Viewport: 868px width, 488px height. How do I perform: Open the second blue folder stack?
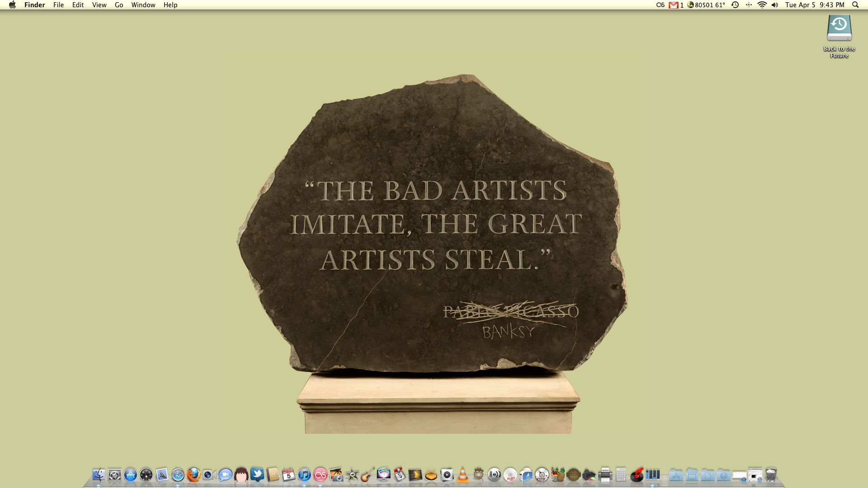[x=692, y=475]
